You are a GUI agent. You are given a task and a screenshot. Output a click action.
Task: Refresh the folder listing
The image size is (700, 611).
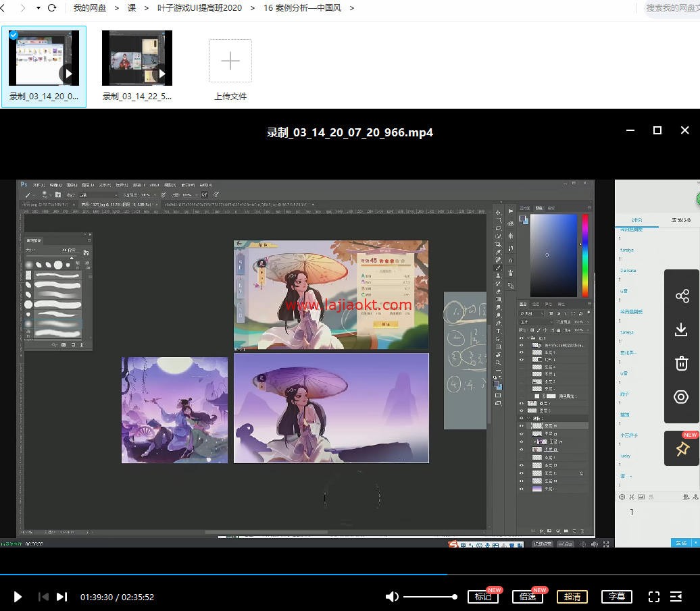(52, 8)
